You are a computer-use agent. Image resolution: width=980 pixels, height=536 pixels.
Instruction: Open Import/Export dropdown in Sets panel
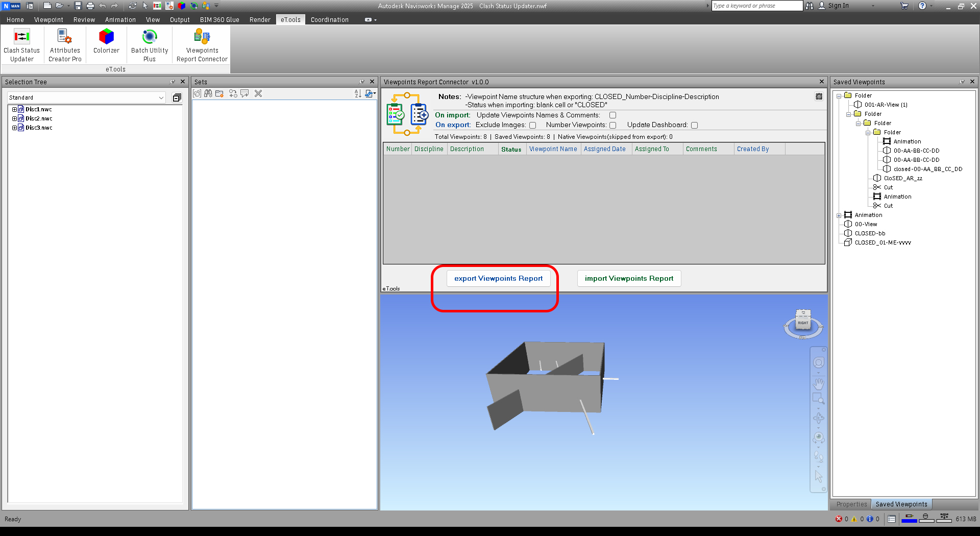(370, 93)
